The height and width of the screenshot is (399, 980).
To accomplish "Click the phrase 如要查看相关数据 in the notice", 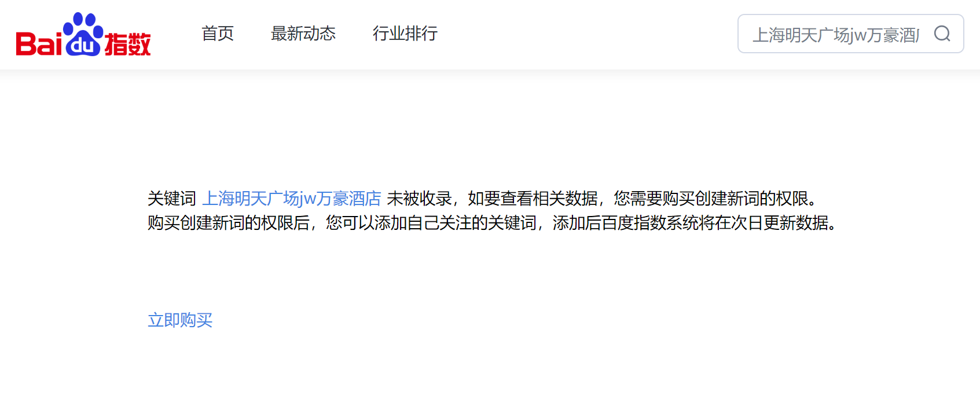I will click(x=533, y=199).
